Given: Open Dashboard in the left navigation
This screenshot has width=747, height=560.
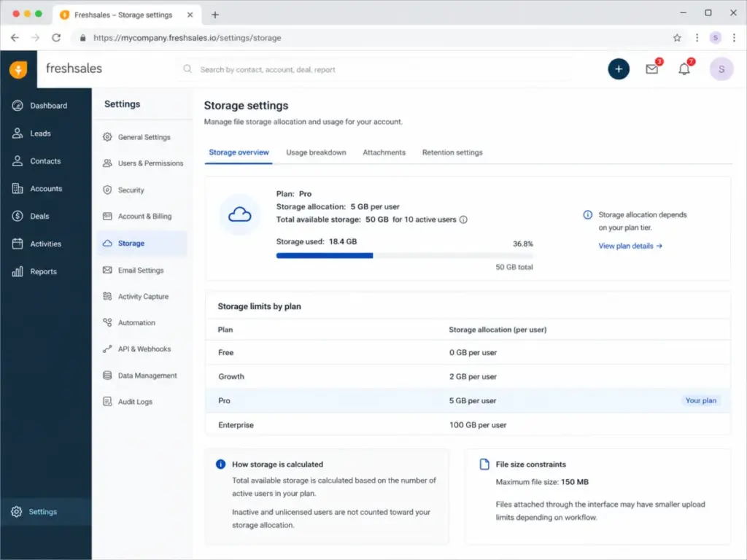Looking at the screenshot, I should (40, 106).
